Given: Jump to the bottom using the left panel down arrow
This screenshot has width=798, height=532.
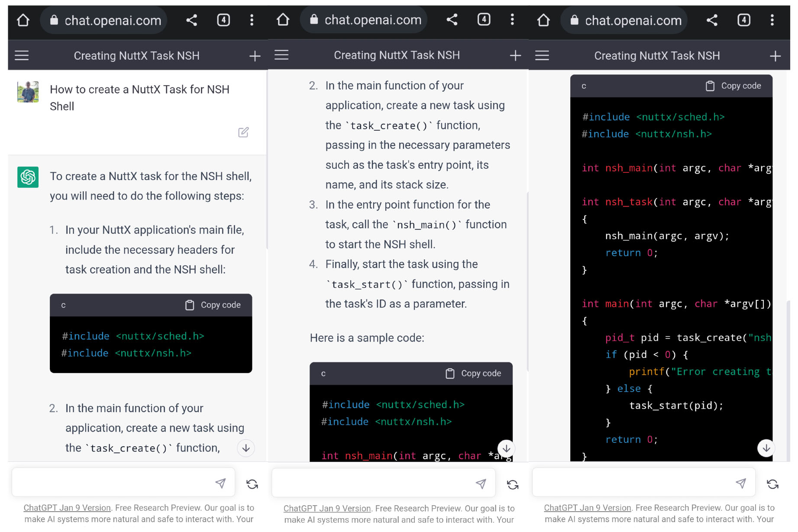Looking at the screenshot, I should pos(246,448).
